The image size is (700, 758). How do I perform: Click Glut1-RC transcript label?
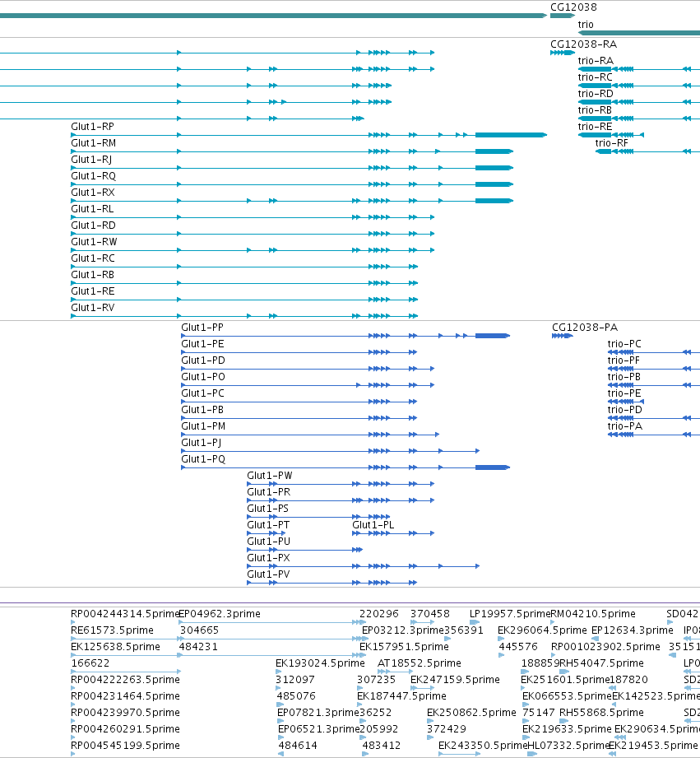(93, 258)
